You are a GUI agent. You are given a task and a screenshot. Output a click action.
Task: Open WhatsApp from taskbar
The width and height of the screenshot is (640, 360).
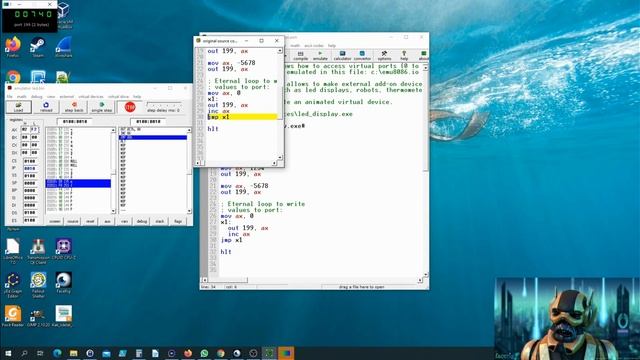tap(204, 353)
